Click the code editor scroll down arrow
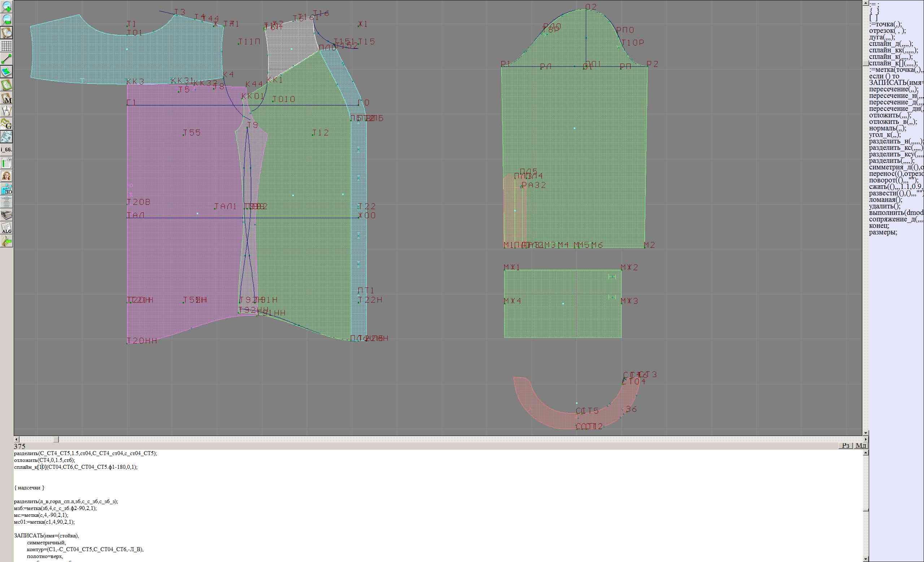The image size is (924, 562). (866, 559)
